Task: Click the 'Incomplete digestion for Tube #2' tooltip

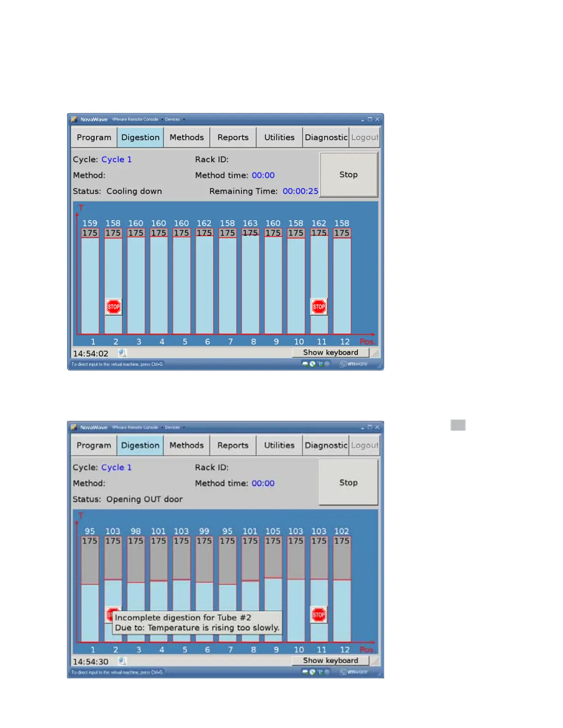Action: coord(197,623)
